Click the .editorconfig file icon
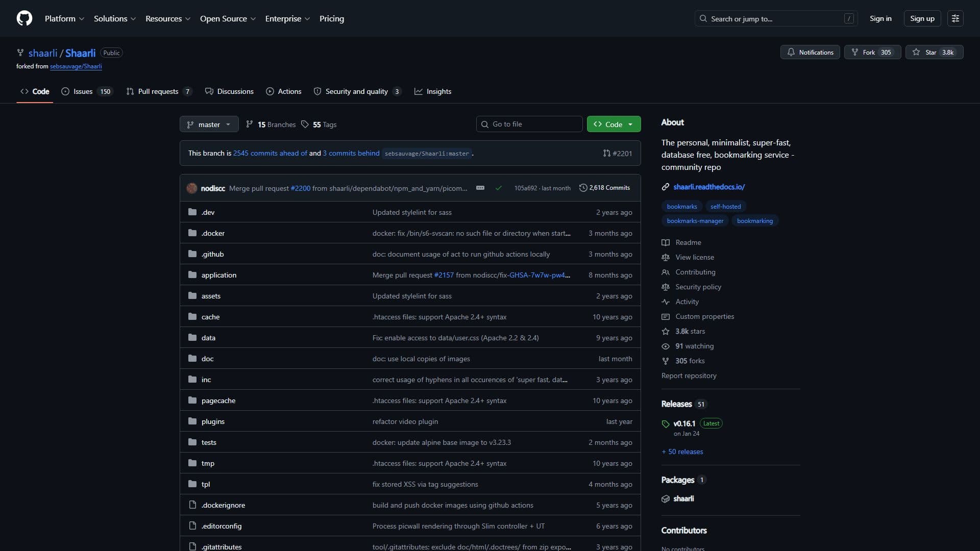980x551 pixels. (x=192, y=526)
